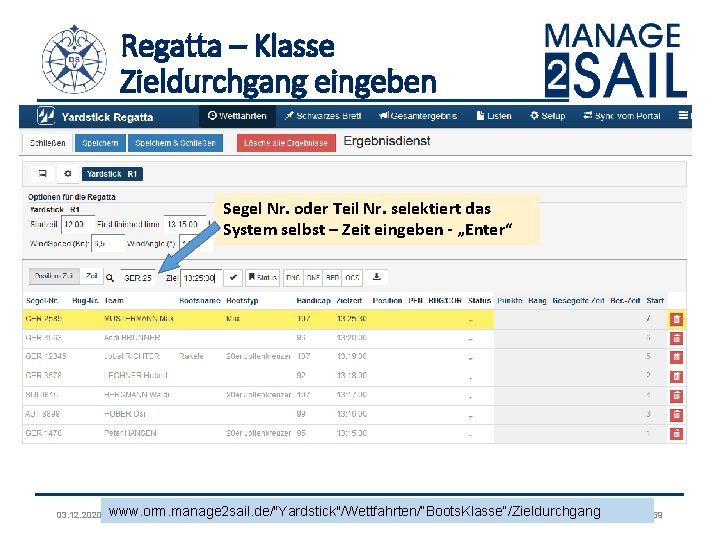Click the Schließen button
720x540 pixels.
pos(47,143)
